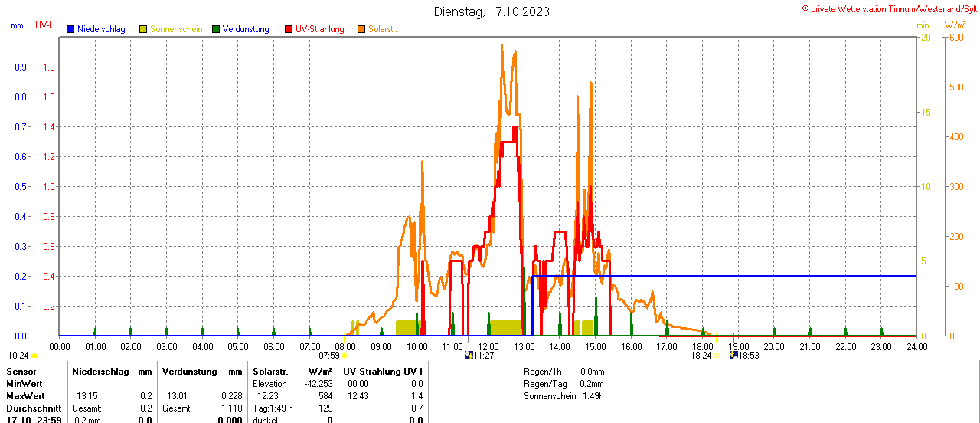980x423 pixels.
Task: Click the sunset icon beside 18:24
Action: tap(717, 356)
